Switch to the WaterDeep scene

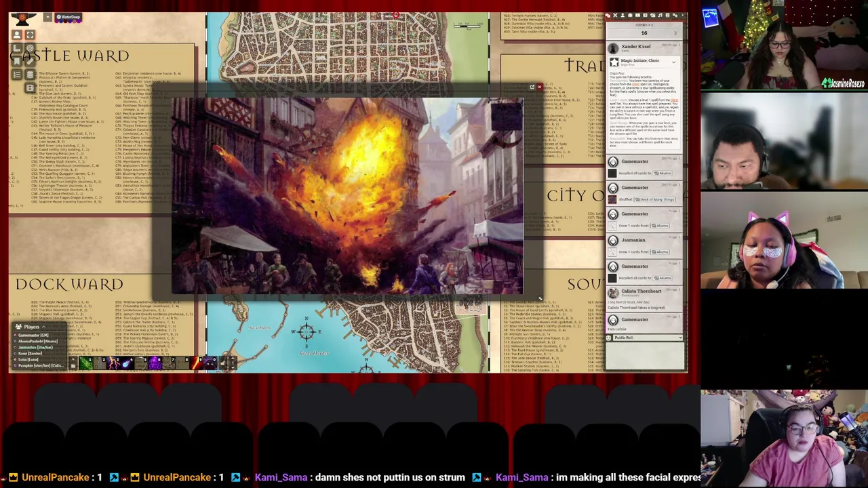pos(68,17)
